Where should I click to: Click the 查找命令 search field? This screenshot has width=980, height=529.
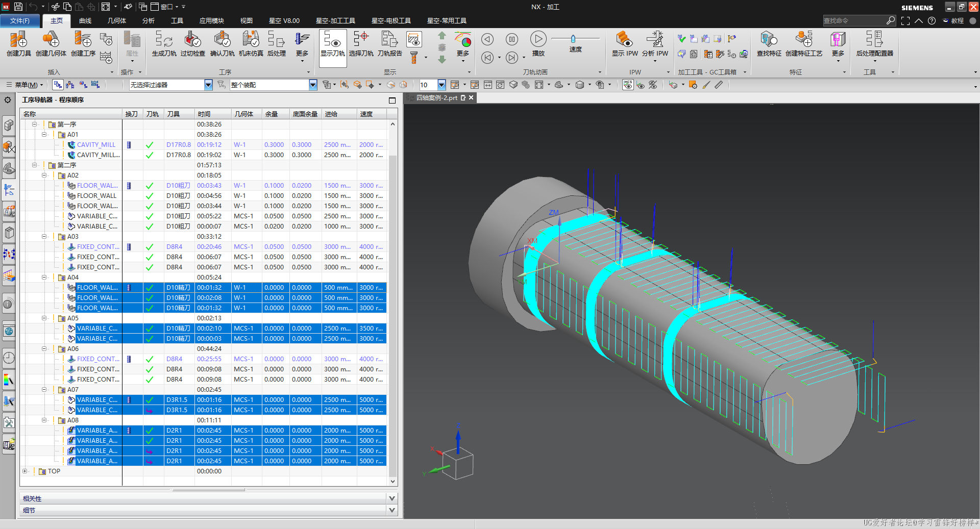(x=855, y=20)
